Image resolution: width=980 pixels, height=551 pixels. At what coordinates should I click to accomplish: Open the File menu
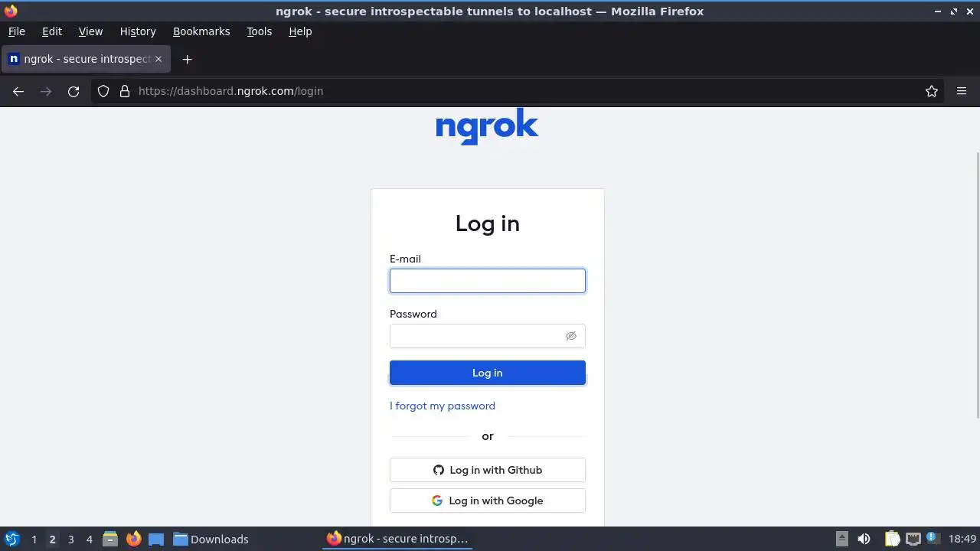click(x=17, y=31)
